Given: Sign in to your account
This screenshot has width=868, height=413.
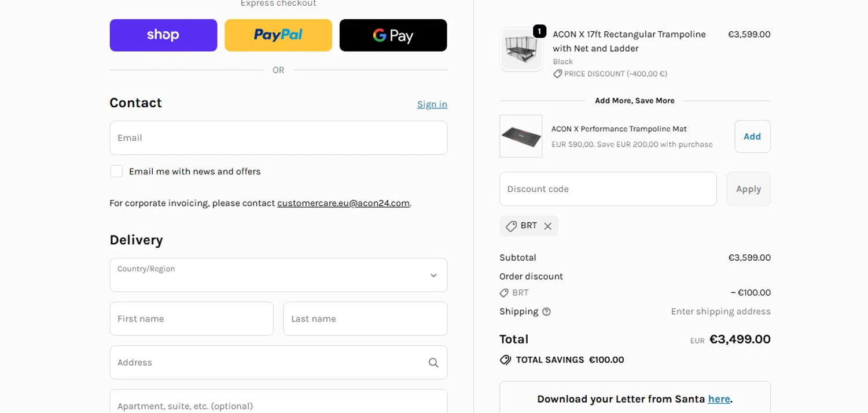Looking at the screenshot, I should (x=432, y=104).
